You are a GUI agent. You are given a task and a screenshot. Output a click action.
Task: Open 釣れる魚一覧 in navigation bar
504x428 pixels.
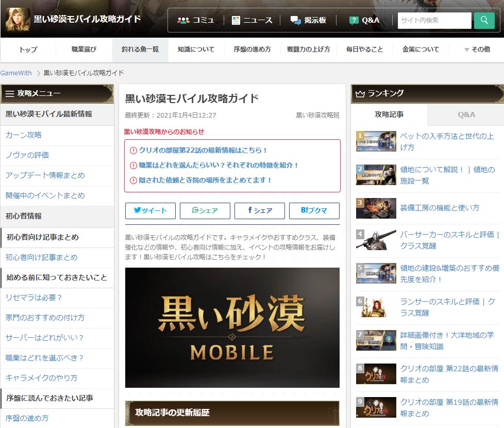tap(140, 50)
